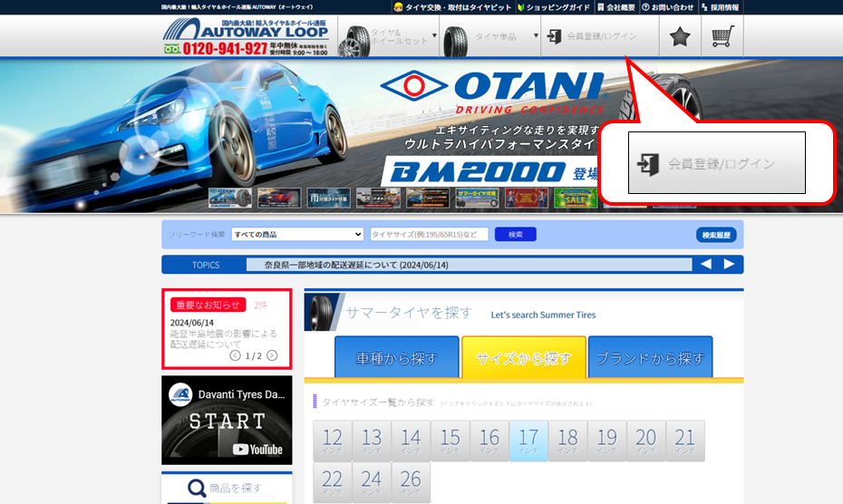This screenshot has height=504, width=843.
Task: Switch to ブランドから探す tab
Action: pos(651,358)
